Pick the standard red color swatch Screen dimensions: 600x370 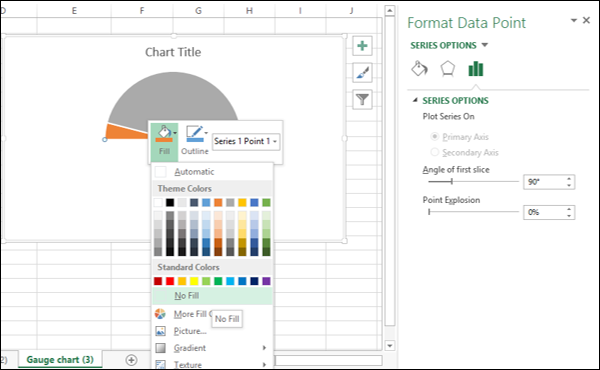click(x=170, y=281)
